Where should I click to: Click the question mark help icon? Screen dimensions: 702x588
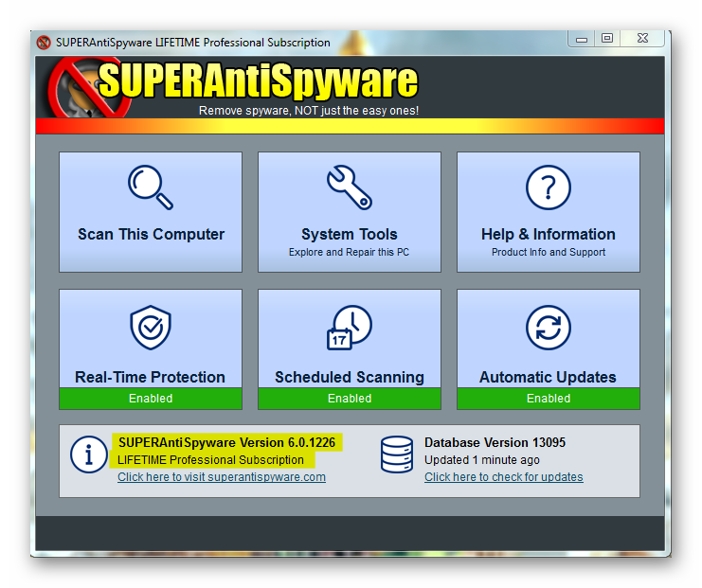548,187
